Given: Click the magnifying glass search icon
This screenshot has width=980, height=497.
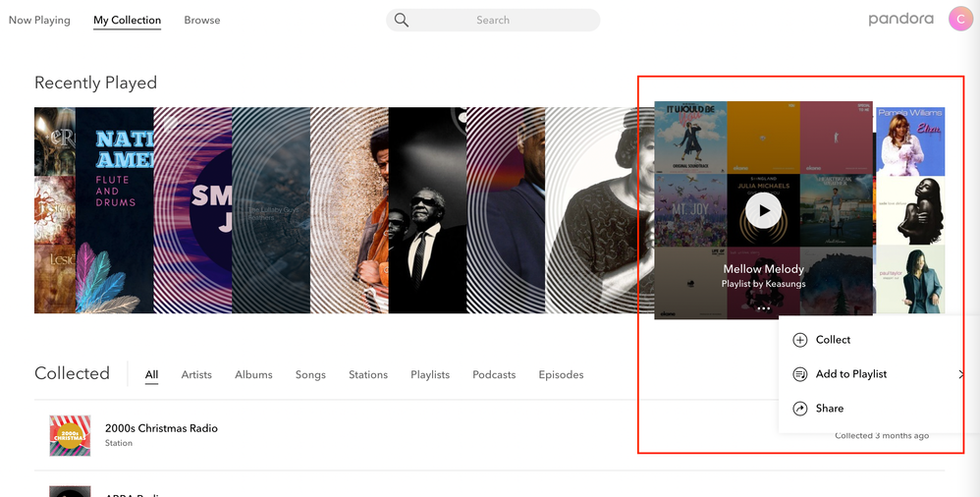Looking at the screenshot, I should pyautogui.click(x=401, y=20).
